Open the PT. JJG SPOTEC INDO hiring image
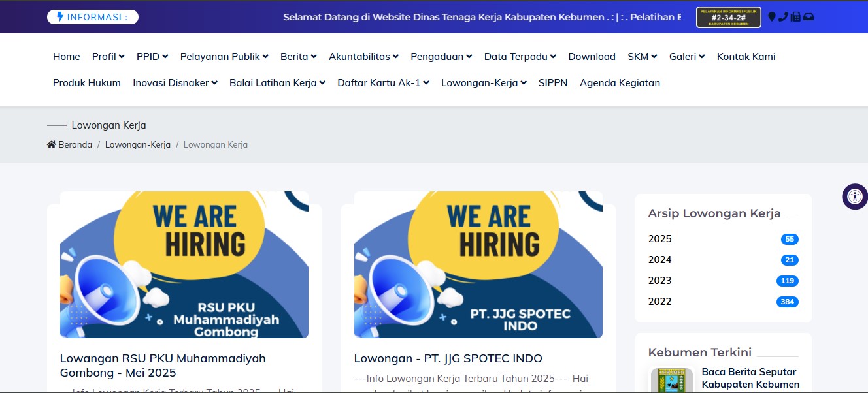 [478, 264]
